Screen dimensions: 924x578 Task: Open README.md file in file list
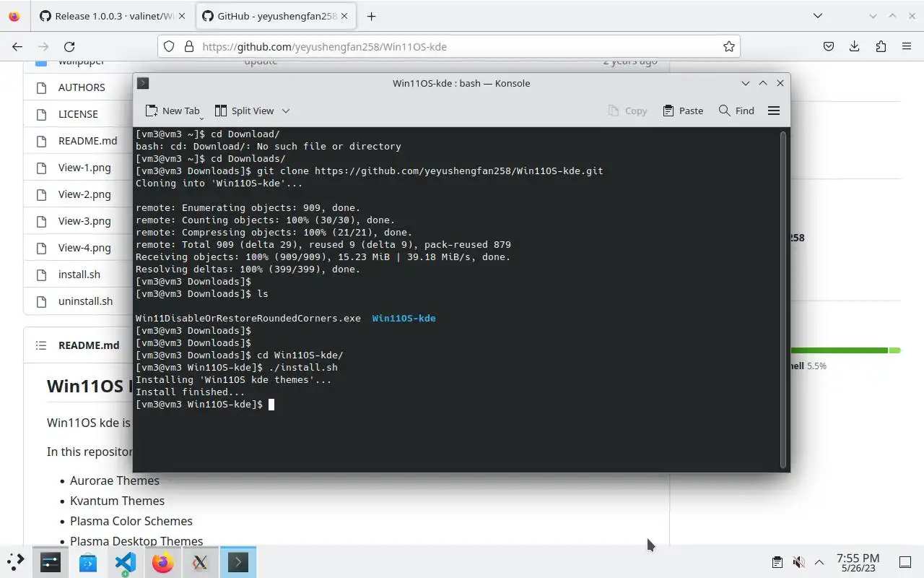[87, 141]
